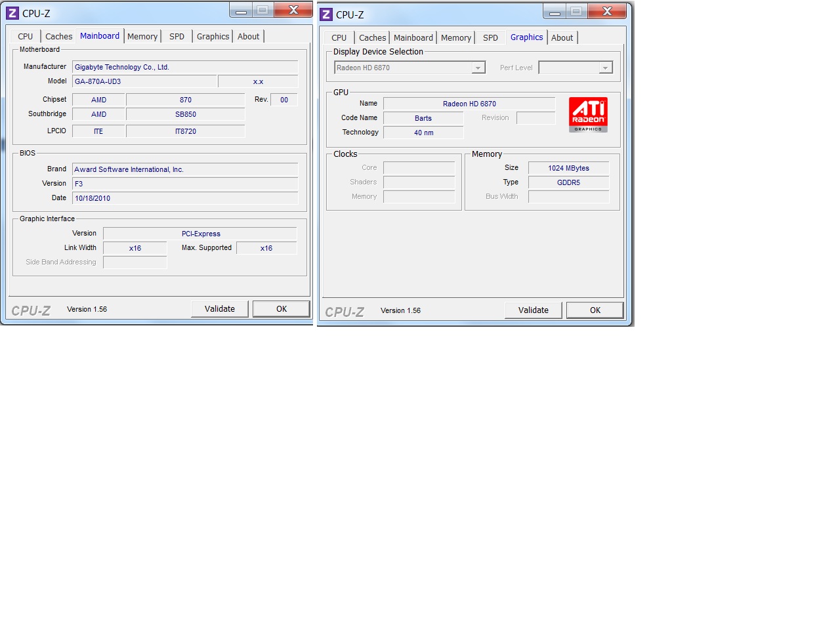
Task: Open About tab in left window
Action: pyautogui.click(x=249, y=37)
